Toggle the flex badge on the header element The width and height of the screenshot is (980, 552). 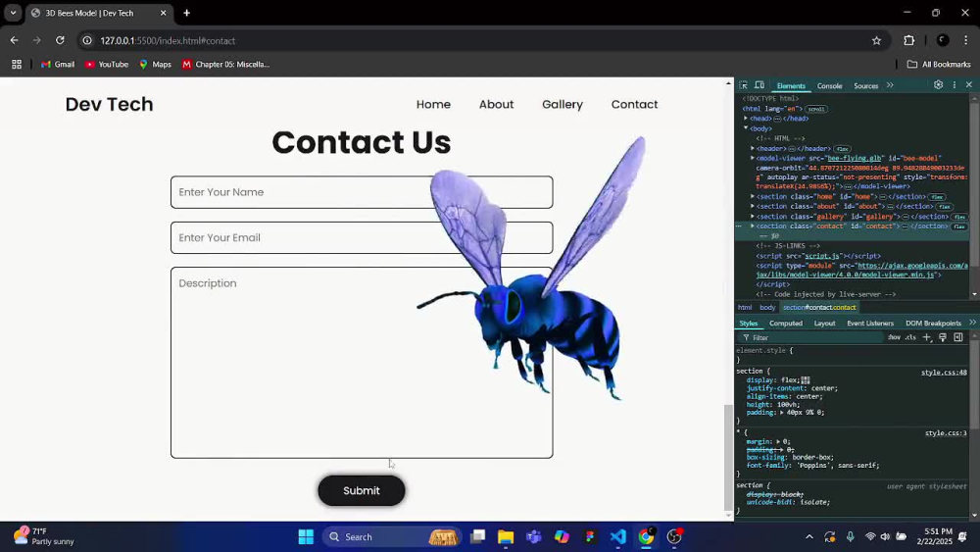coord(842,149)
